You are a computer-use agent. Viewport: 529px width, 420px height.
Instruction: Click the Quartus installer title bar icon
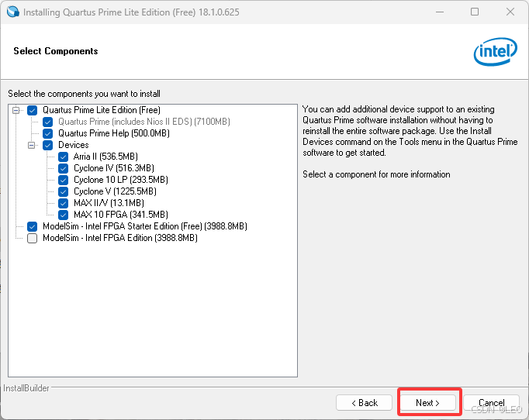13,12
